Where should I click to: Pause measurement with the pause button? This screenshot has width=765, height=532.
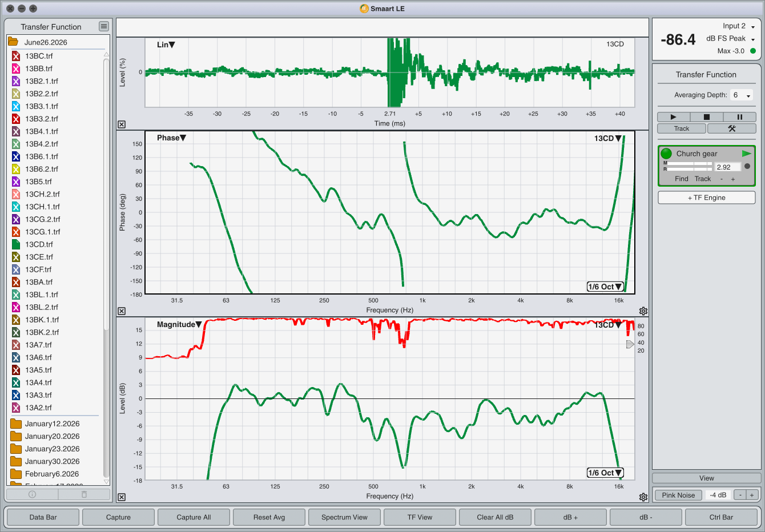(x=739, y=117)
